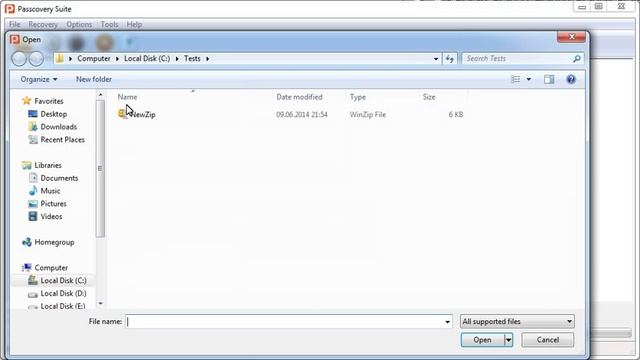Click the Back navigation arrow button
Viewport: 640px width, 360px height.
(x=19, y=59)
